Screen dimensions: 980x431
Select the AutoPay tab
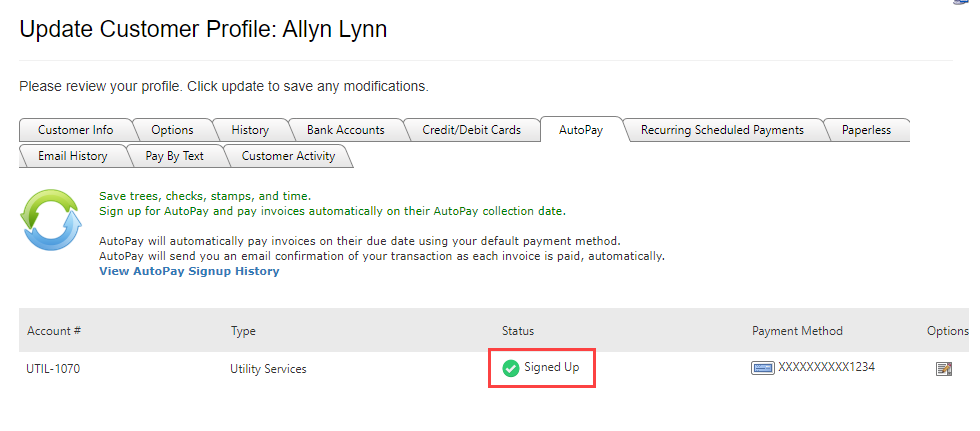[x=581, y=130]
